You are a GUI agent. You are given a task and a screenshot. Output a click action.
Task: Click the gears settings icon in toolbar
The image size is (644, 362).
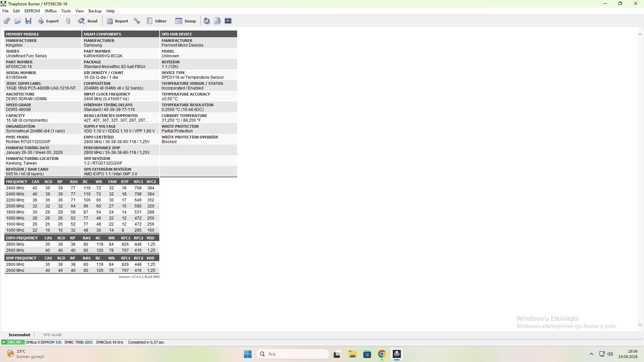pyautogui.click(x=7, y=21)
